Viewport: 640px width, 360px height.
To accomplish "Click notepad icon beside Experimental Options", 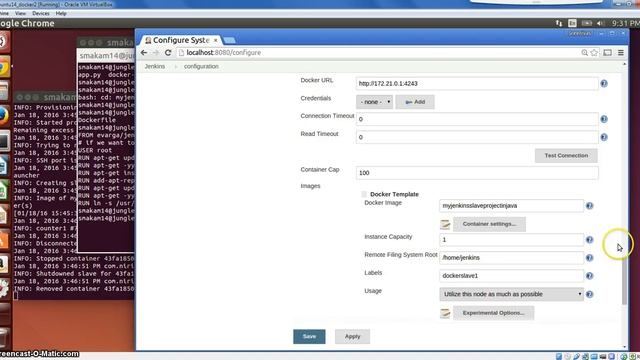I will coord(445,313).
